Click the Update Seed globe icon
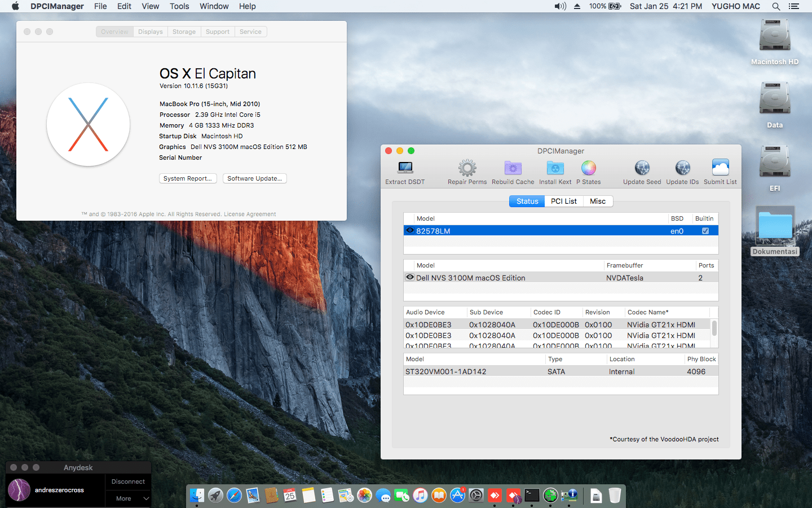Image resolution: width=812 pixels, height=508 pixels. click(x=642, y=168)
